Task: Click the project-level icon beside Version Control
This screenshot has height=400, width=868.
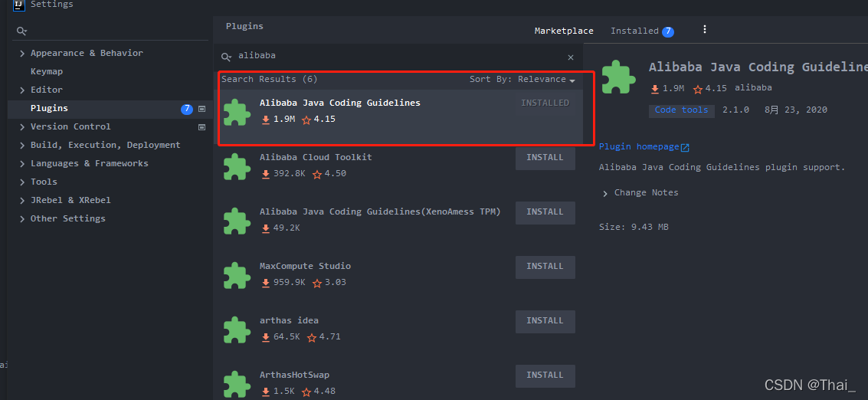Action: [201, 127]
